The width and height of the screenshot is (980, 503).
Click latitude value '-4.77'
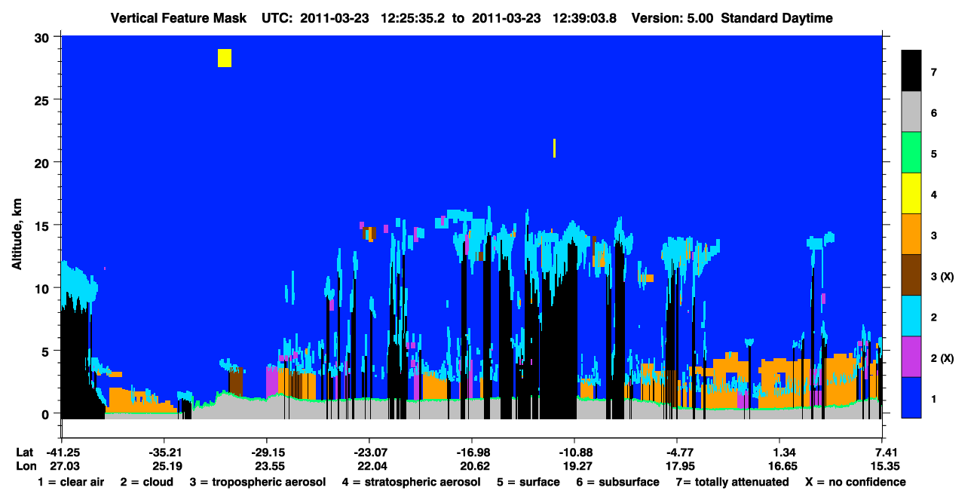pyautogui.click(x=677, y=452)
